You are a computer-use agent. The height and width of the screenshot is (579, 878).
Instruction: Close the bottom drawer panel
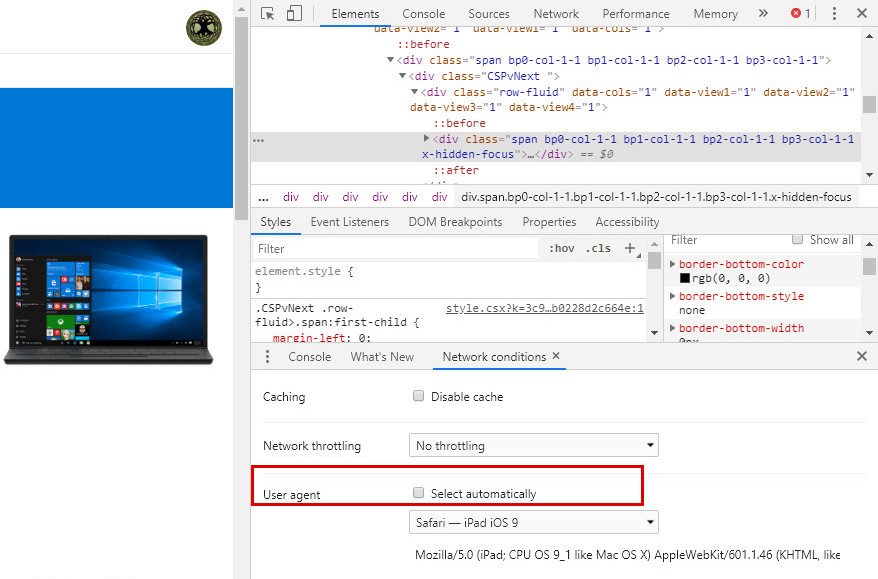click(x=862, y=356)
